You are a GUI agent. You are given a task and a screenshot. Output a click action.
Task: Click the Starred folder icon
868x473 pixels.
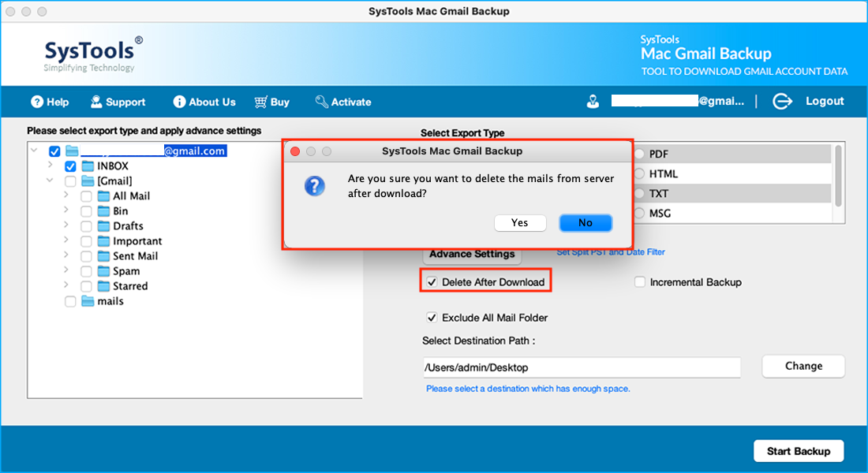pyautogui.click(x=103, y=286)
